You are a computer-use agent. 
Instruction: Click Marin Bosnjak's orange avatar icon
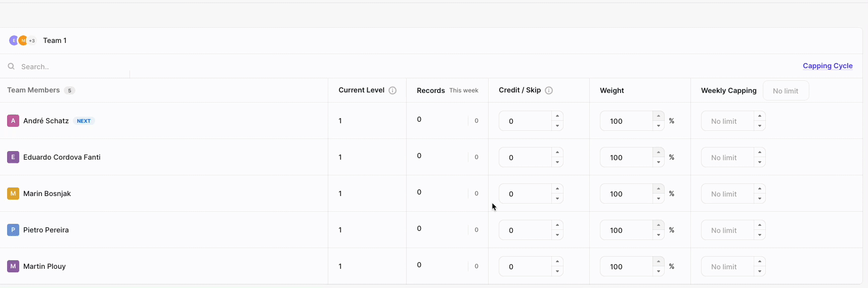[x=13, y=194]
